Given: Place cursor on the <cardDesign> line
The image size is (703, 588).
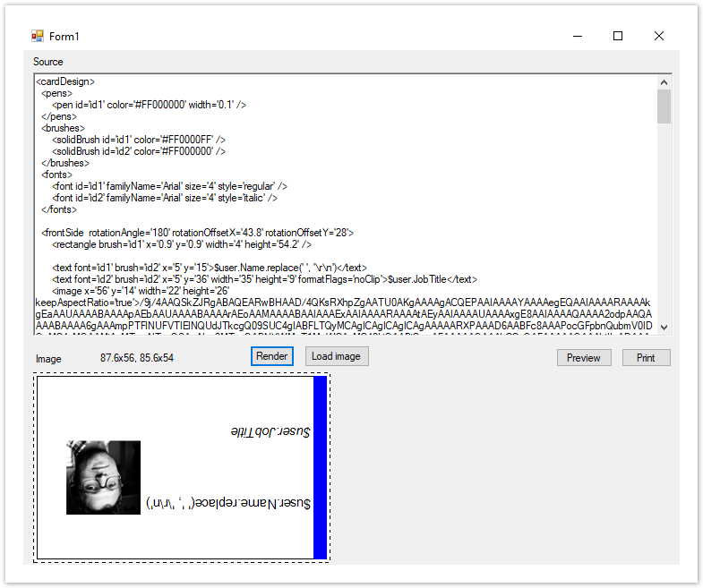Looking at the screenshot, I should pos(65,81).
